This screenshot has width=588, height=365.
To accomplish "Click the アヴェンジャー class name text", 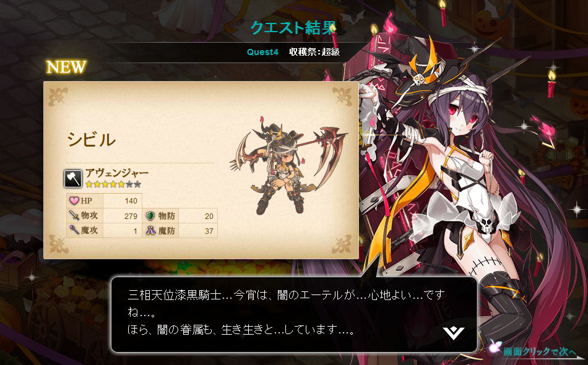I will (116, 173).
